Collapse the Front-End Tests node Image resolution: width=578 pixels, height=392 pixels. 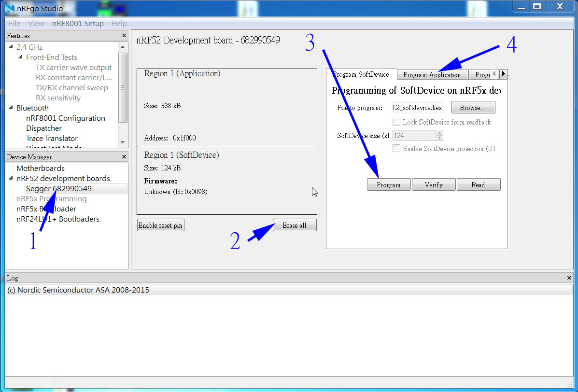coord(21,57)
